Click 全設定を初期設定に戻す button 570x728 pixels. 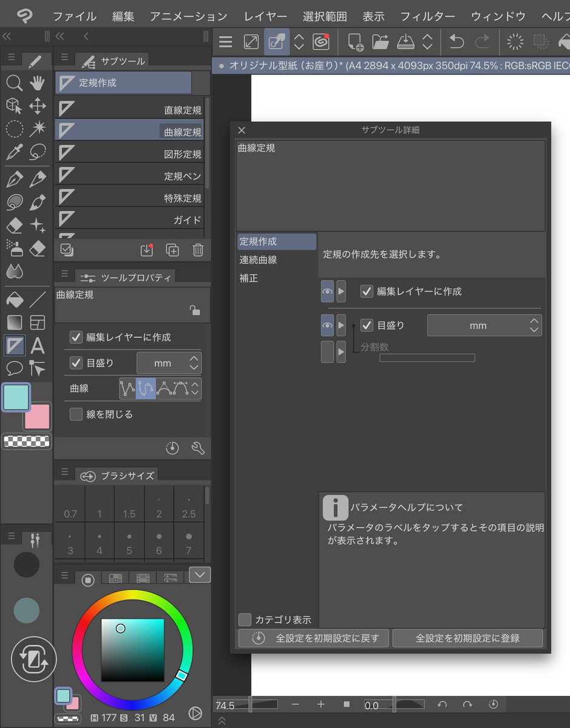313,638
